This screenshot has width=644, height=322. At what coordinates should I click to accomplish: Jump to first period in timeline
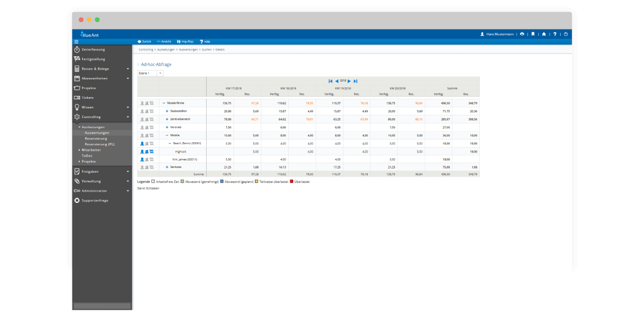tap(331, 81)
